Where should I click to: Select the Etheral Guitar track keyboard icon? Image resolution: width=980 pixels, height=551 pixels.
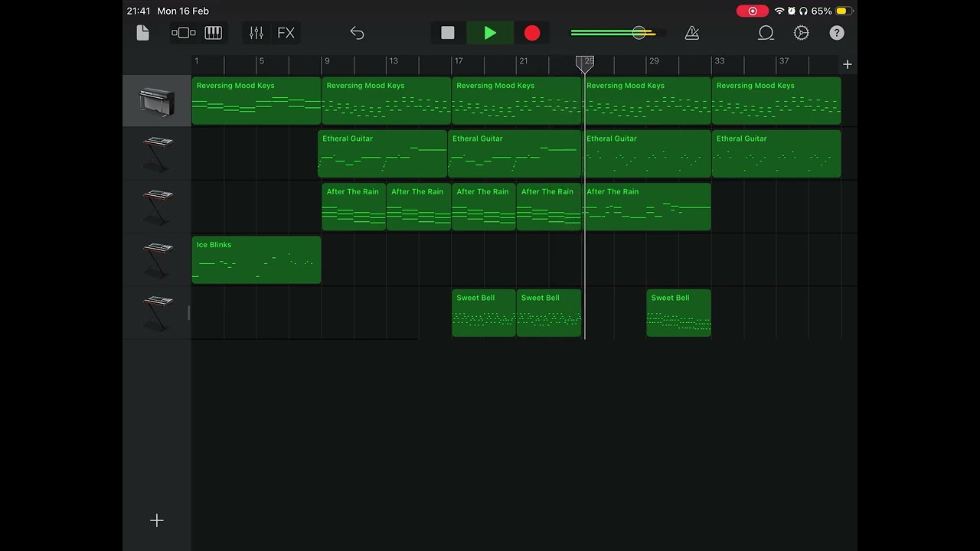[157, 154]
